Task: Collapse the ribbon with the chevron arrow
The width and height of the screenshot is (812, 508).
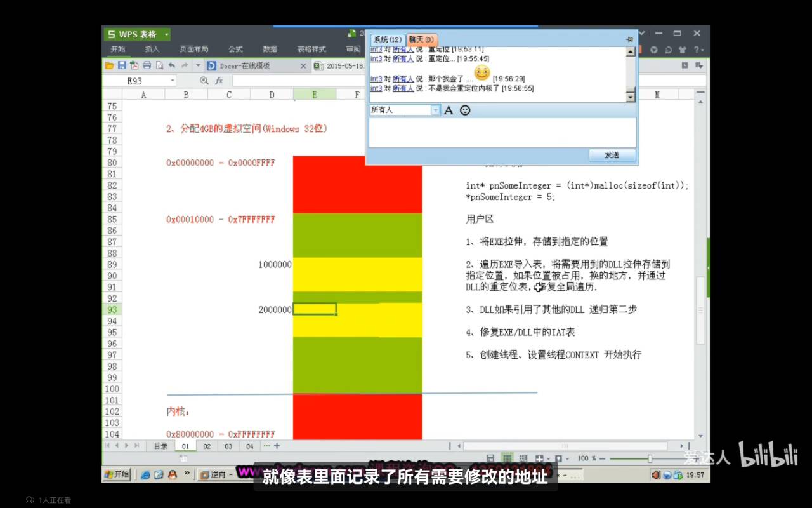Action: [641, 33]
